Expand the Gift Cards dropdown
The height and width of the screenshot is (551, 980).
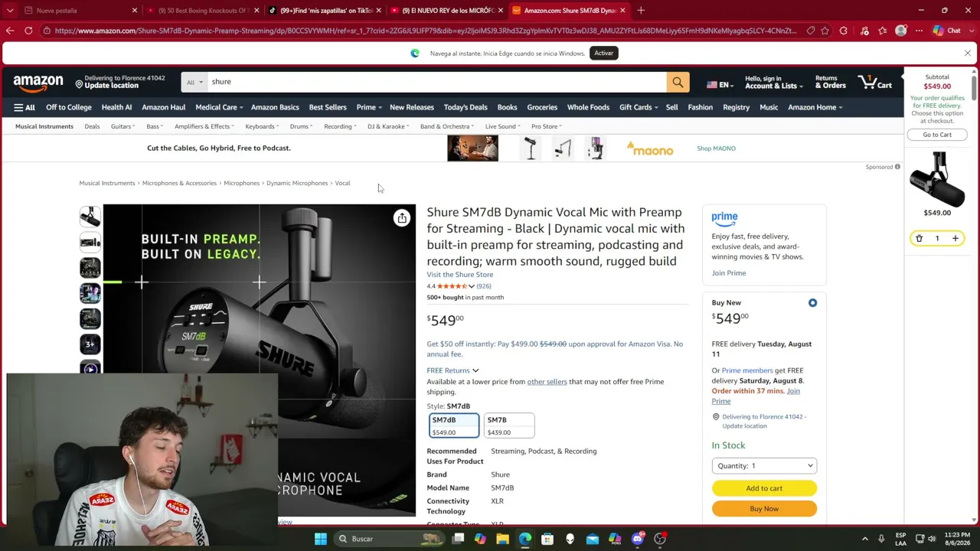(x=638, y=107)
